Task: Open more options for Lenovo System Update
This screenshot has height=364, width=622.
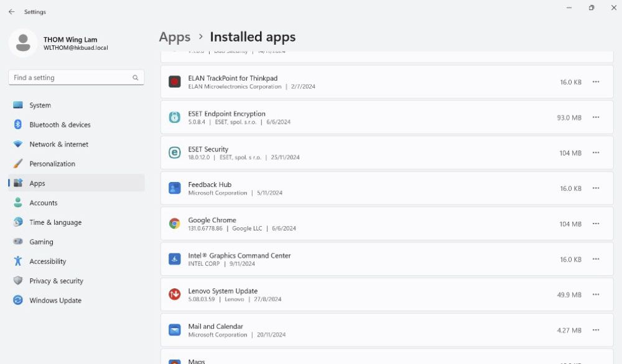Action: 596,294
